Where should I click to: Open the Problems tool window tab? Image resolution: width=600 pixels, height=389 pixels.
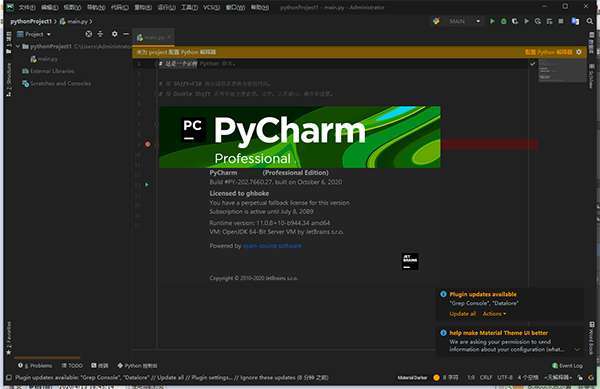pos(35,366)
